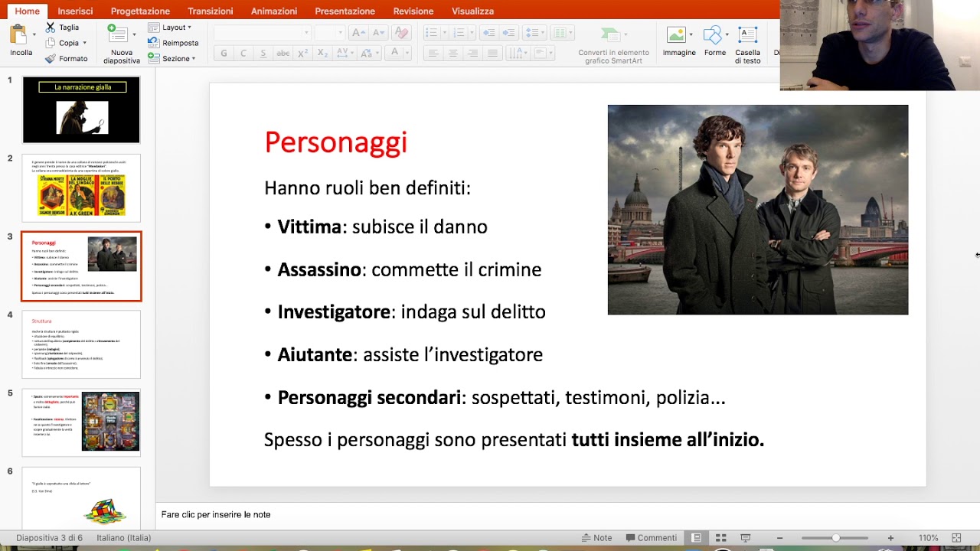The image size is (980, 551).
Task: Open vertical text alignment dropdown
Action: [x=543, y=54]
